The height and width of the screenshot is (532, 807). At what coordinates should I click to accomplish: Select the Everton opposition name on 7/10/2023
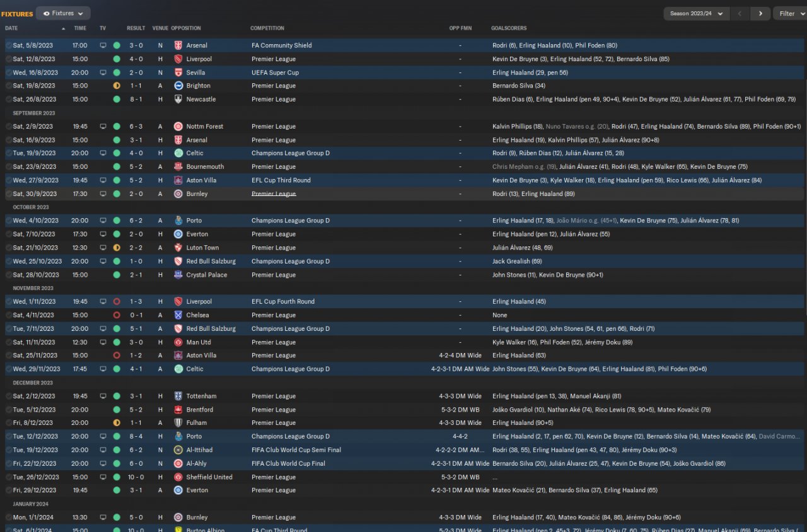pyautogui.click(x=197, y=234)
